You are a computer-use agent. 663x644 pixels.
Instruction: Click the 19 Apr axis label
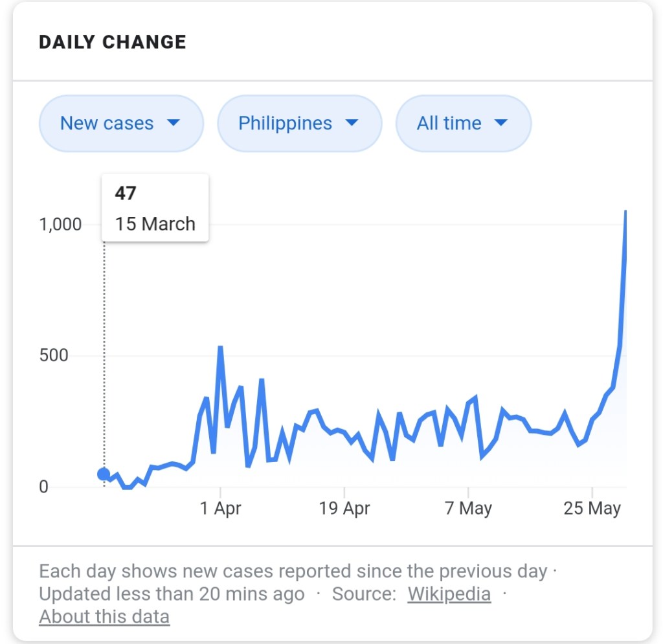tap(344, 508)
